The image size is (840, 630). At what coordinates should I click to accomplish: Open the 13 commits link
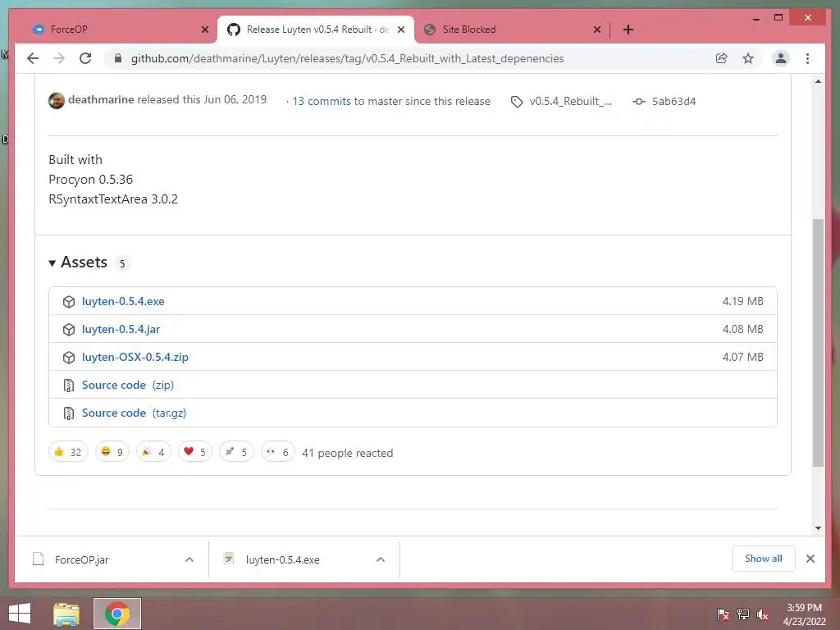322,101
